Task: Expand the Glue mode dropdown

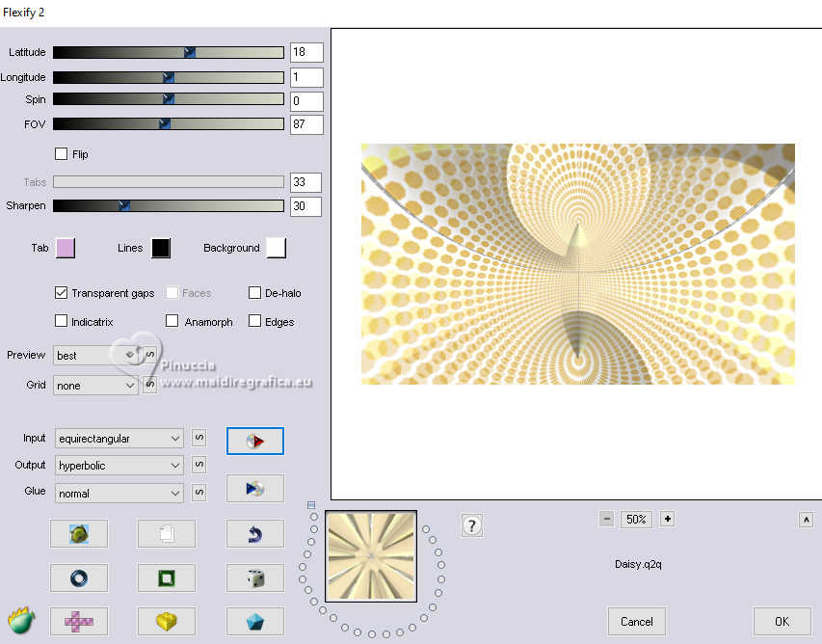Action: [x=119, y=493]
